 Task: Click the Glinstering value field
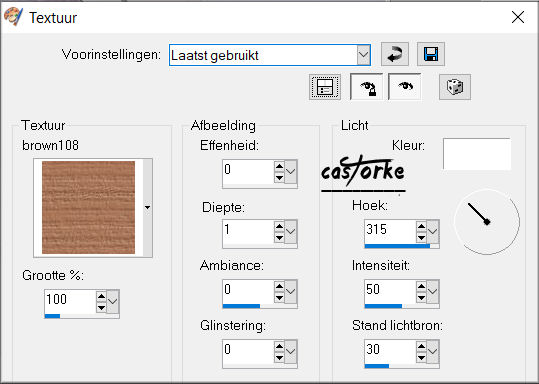248,350
